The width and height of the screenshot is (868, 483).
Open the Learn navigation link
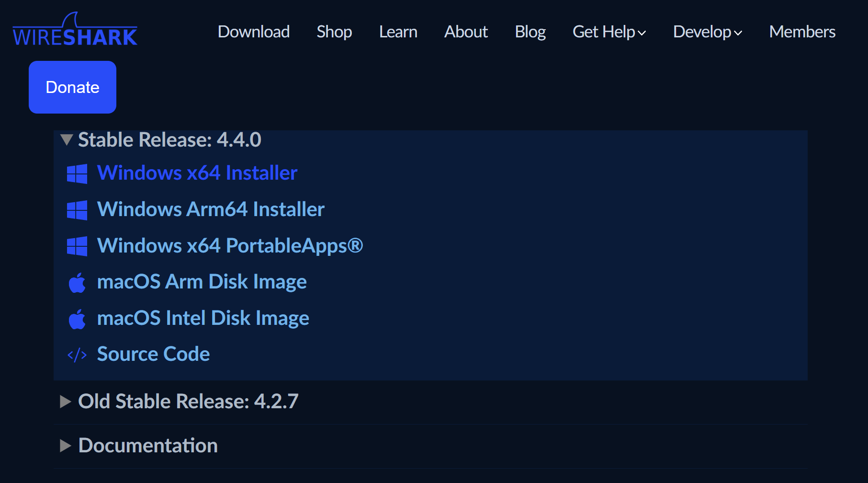398,32
